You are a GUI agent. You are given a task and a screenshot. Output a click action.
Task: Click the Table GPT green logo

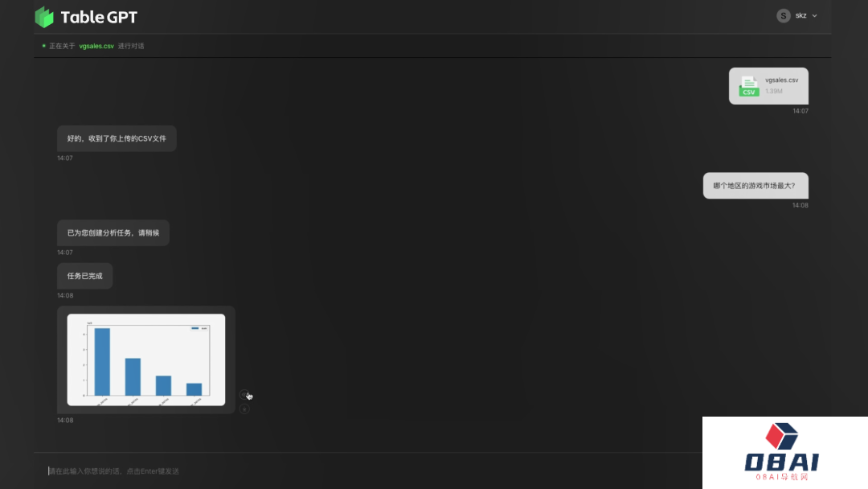[x=44, y=17]
